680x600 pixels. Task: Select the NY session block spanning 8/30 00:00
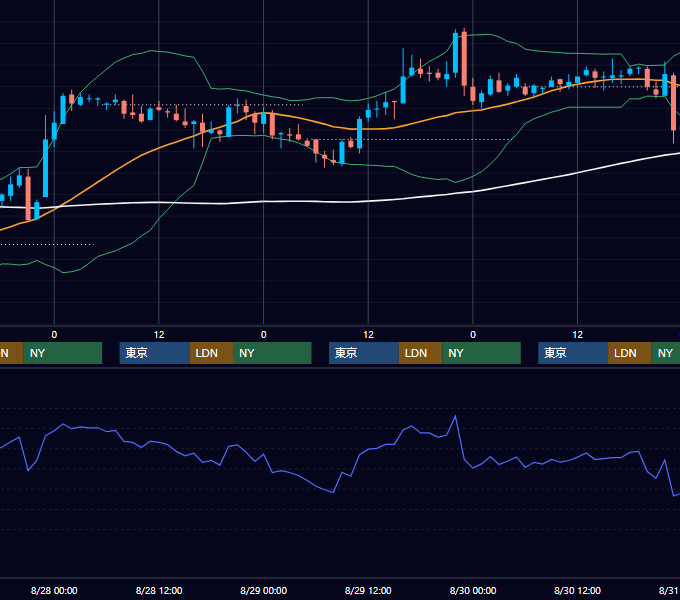coord(481,353)
